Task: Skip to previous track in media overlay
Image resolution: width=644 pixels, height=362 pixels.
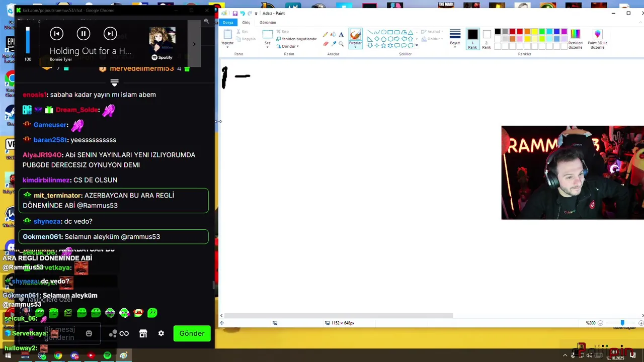Action: [56, 34]
